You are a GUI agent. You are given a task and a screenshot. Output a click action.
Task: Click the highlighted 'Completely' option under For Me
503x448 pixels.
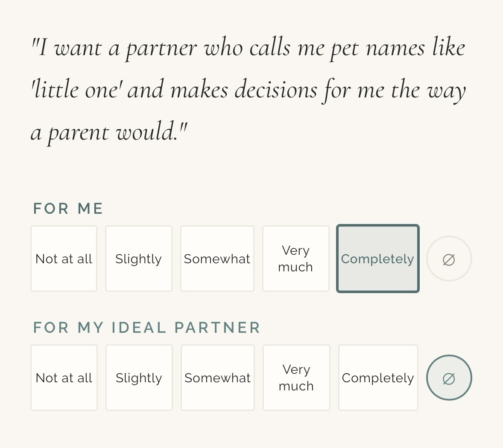click(378, 259)
